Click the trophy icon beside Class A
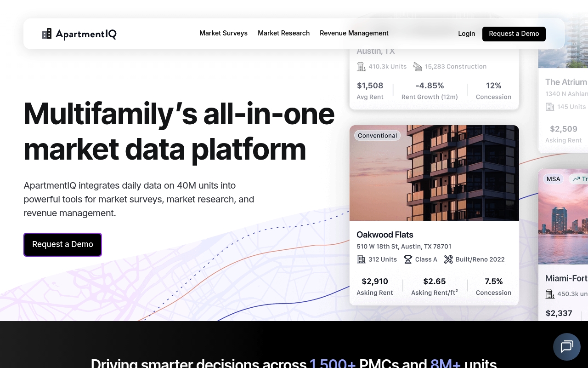 point(408,259)
